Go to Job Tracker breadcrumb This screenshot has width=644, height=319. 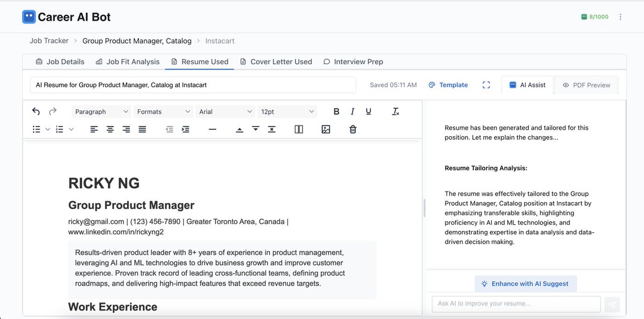(49, 41)
